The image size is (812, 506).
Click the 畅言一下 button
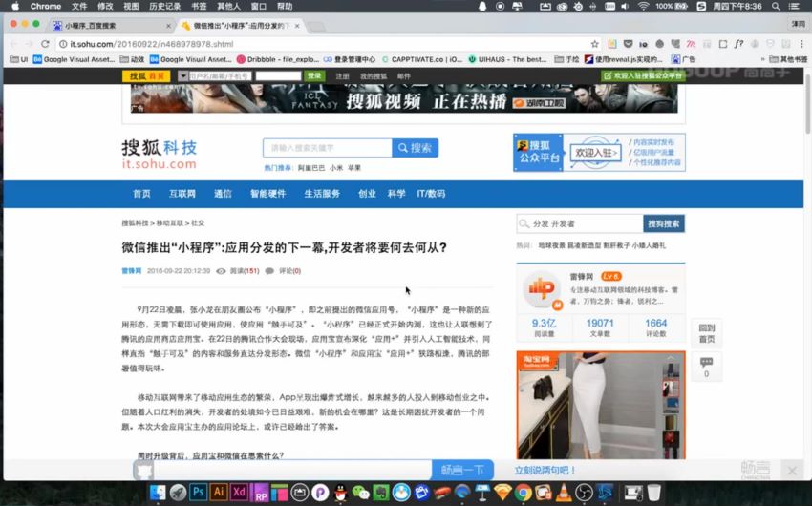tap(462, 470)
